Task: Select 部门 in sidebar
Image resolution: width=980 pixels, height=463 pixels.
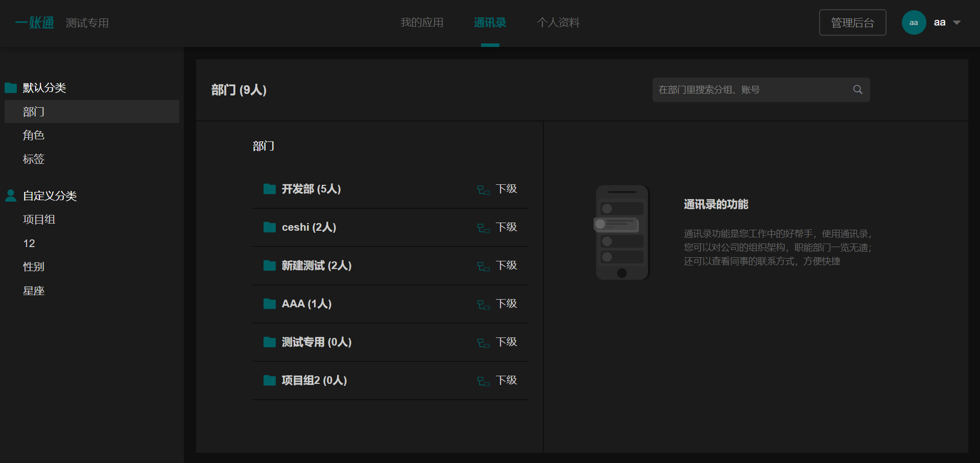Action: coord(92,112)
